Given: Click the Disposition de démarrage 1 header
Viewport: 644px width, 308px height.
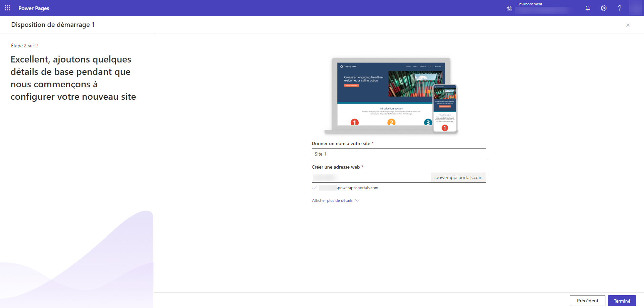Looking at the screenshot, I should 53,25.
